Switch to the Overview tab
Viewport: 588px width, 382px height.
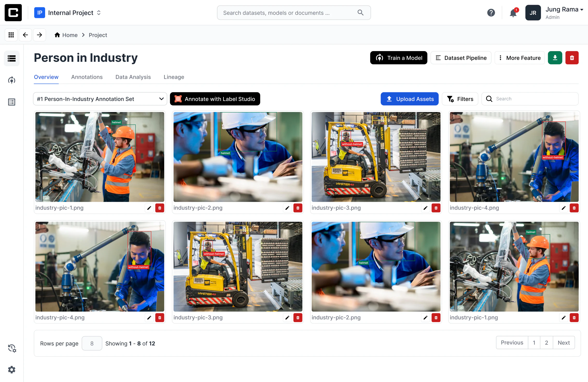coord(46,77)
